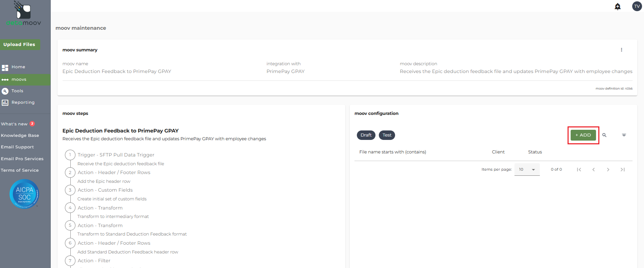This screenshot has height=268, width=644.
Task: Open What's new link
Action: click(14, 124)
